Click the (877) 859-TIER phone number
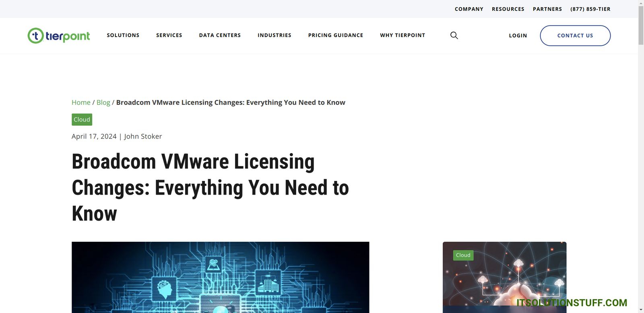This screenshot has height=313, width=644. [590, 9]
